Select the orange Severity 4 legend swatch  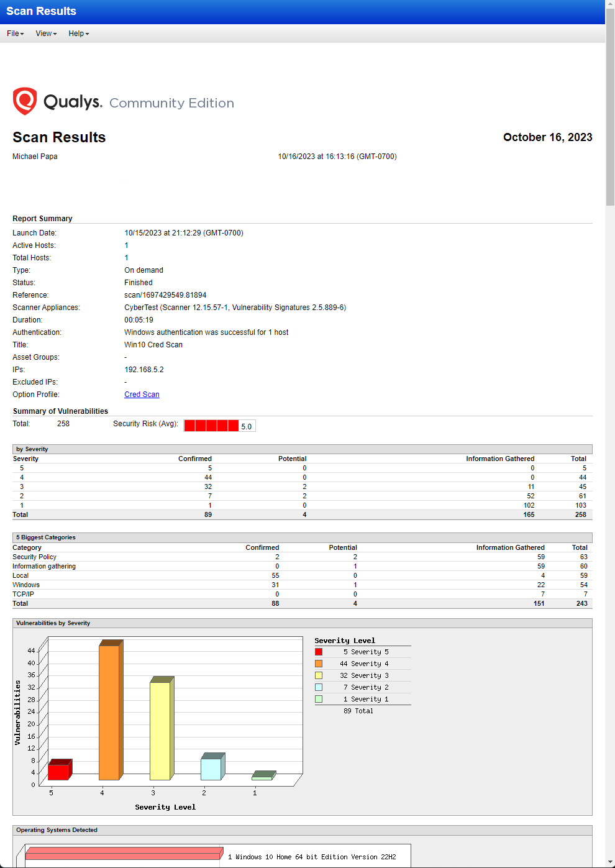pos(319,663)
